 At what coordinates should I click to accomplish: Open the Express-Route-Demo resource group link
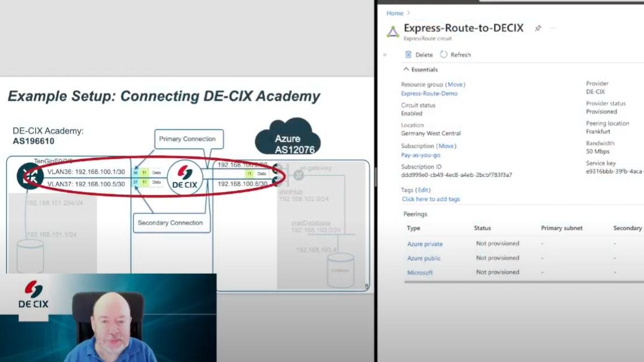(429, 93)
